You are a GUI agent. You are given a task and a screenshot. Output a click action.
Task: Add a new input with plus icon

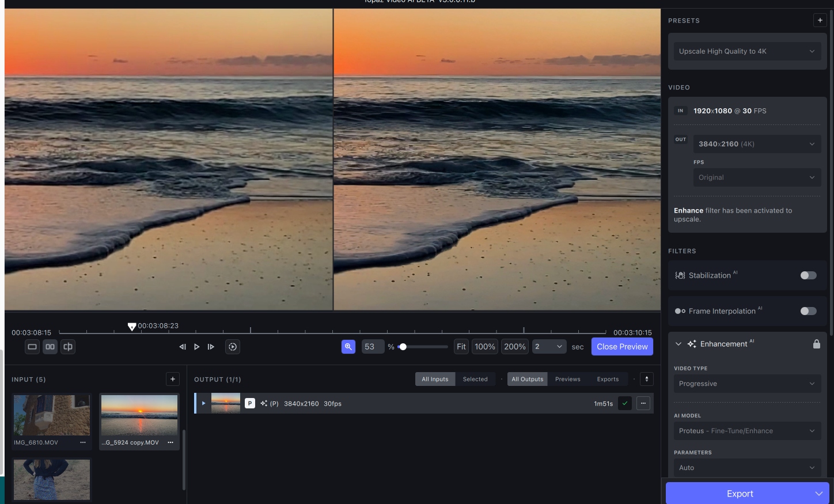(x=173, y=379)
